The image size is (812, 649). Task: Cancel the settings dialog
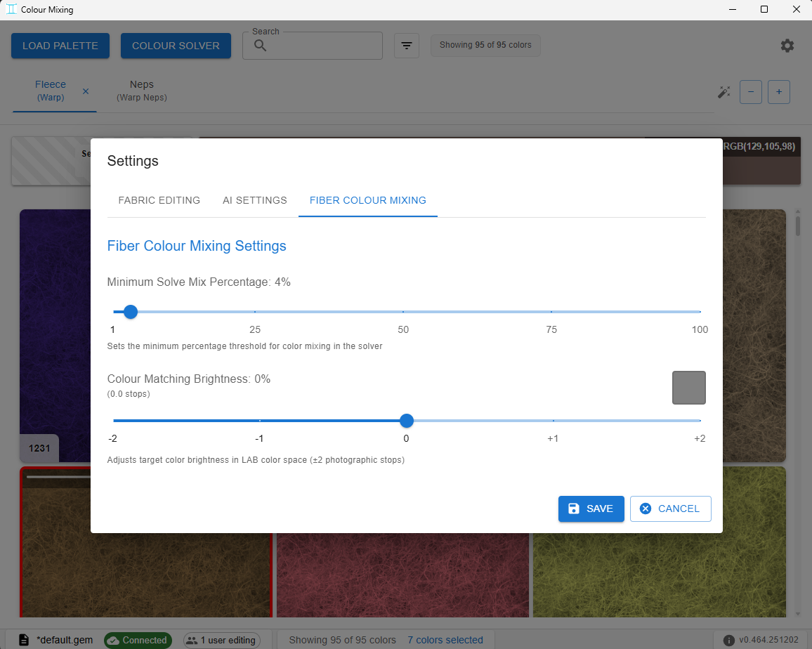click(x=670, y=509)
